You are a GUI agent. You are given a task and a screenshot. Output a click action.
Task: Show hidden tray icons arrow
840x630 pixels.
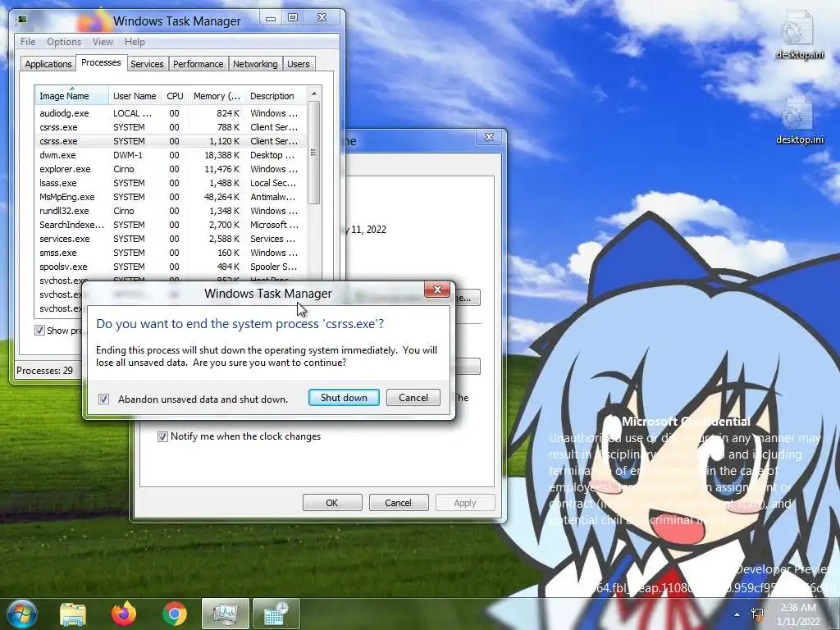[737, 614]
